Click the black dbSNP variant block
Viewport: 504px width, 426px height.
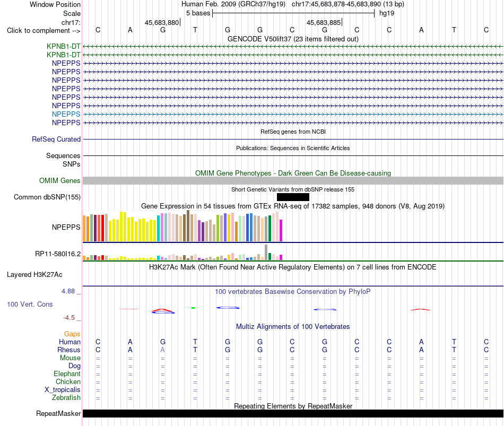[293, 197]
